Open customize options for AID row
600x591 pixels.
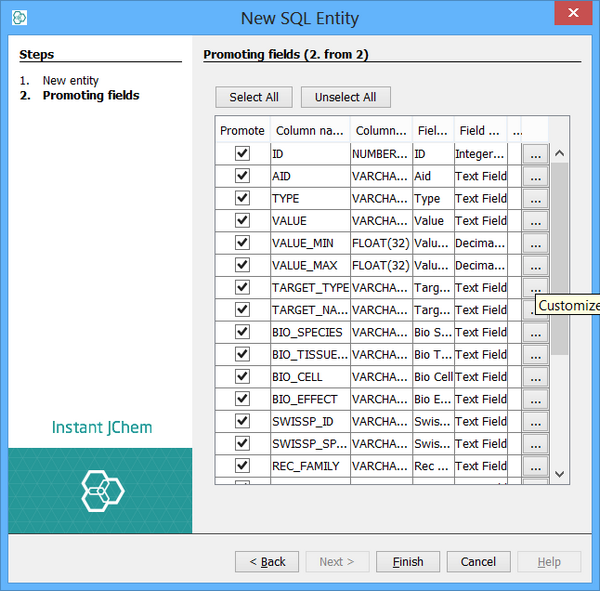pos(535,176)
